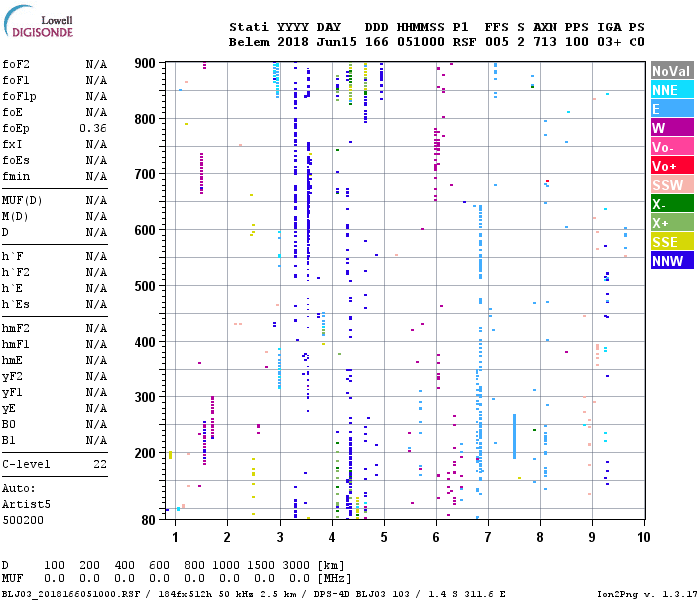Click the Jun15 date value
Screen dimensions: 700x600
pos(337,42)
